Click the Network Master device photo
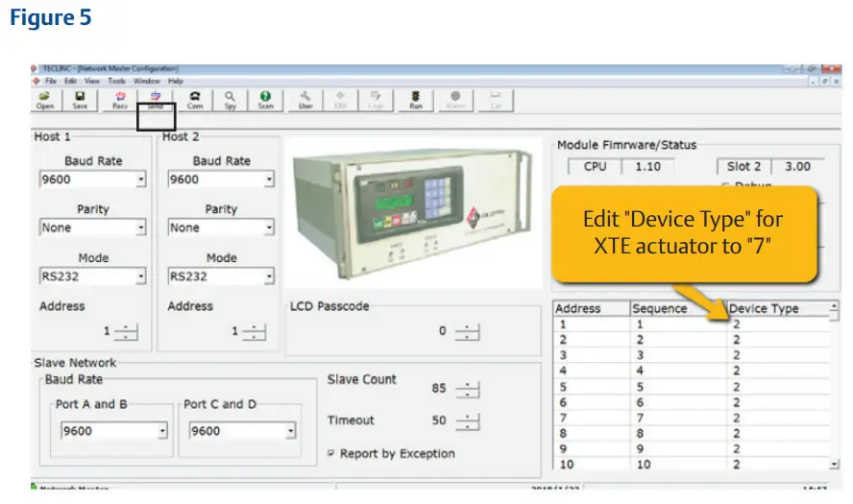 (413, 212)
